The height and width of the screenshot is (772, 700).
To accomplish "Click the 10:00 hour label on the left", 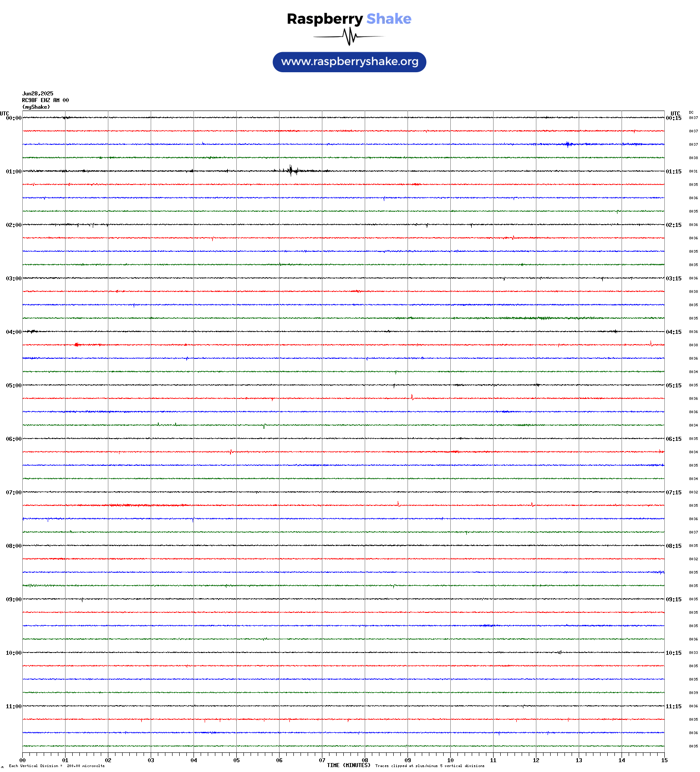I will click(13, 653).
